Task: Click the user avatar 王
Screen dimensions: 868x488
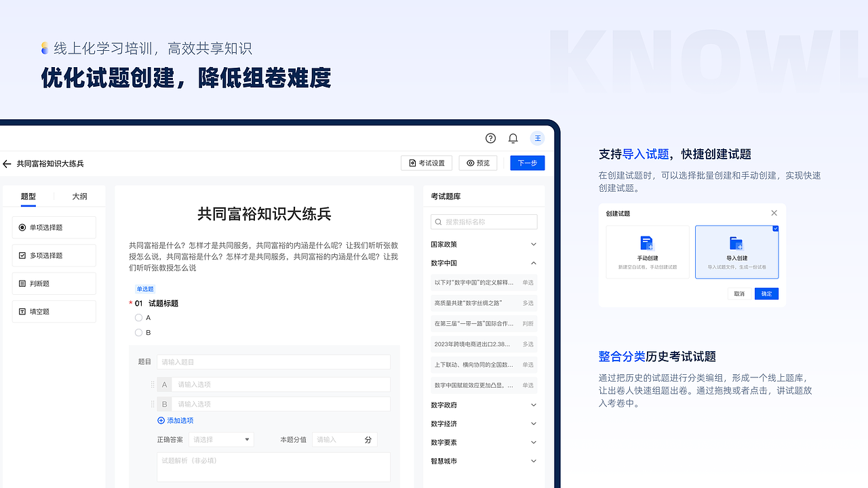Action: click(537, 138)
